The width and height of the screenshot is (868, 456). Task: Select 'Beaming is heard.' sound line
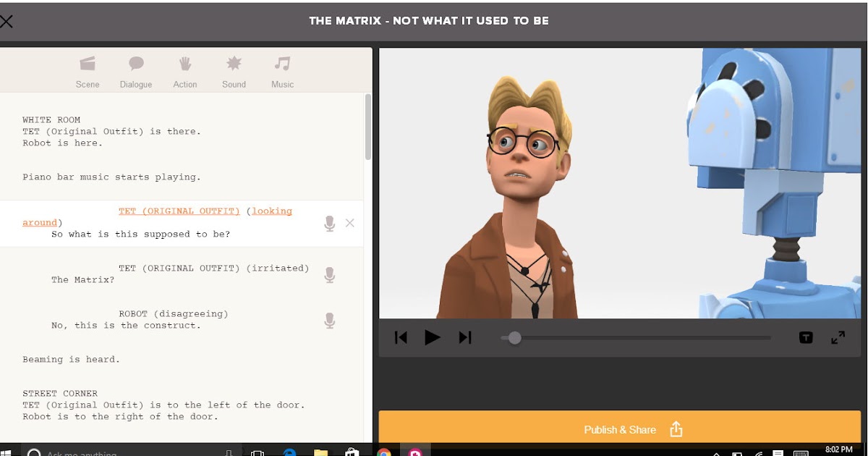(71, 360)
